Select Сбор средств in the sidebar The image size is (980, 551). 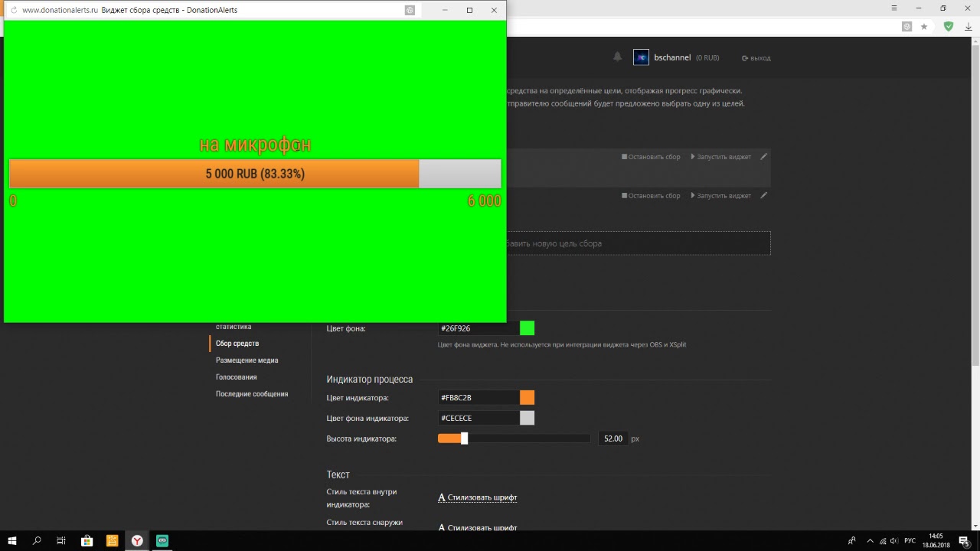pos(237,344)
